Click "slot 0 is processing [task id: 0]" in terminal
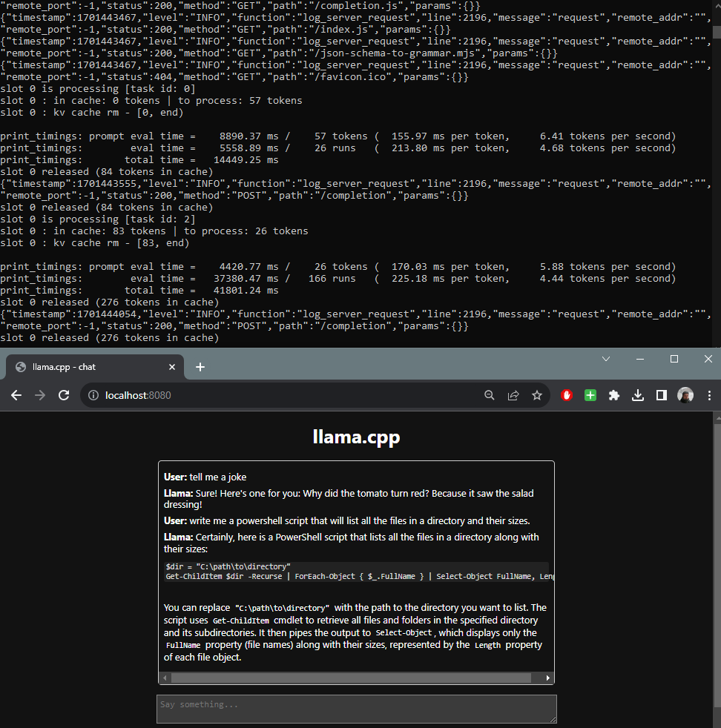Image resolution: width=721 pixels, height=728 pixels. click(x=98, y=89)
